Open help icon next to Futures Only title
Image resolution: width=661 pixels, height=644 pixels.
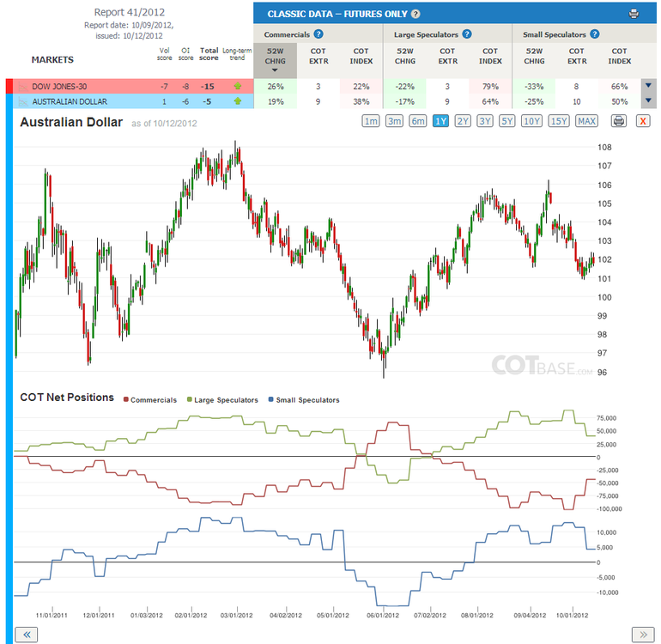[415, 14]
